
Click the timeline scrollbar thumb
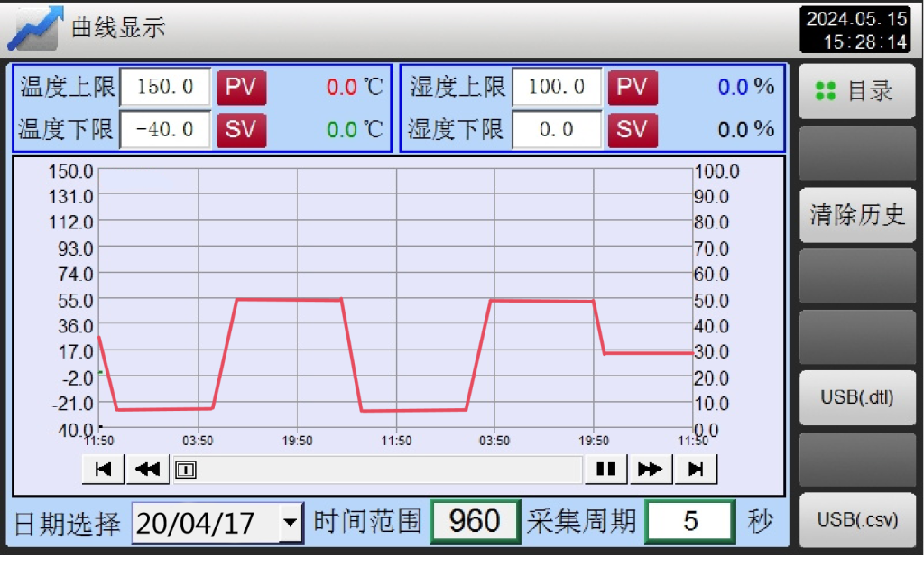click(186, 470)
